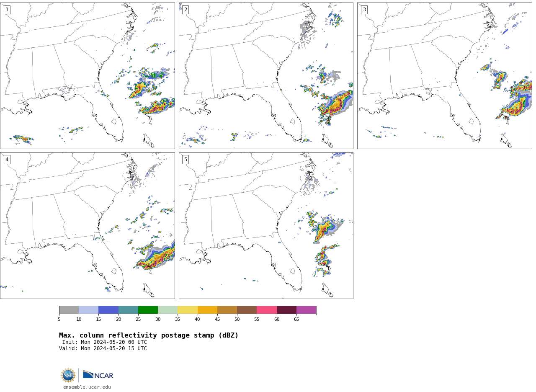536x392 pixels.
Task: Click the member number label 1
Action: 7,10
